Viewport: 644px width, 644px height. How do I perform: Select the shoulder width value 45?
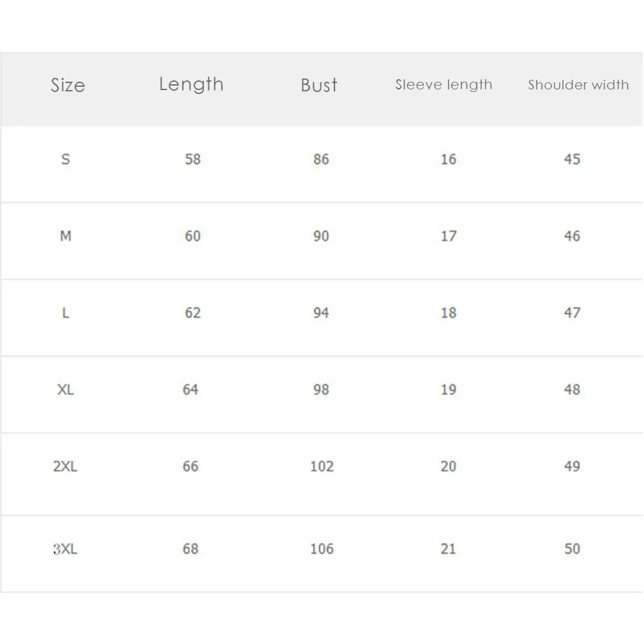click(x=572, y=159)
